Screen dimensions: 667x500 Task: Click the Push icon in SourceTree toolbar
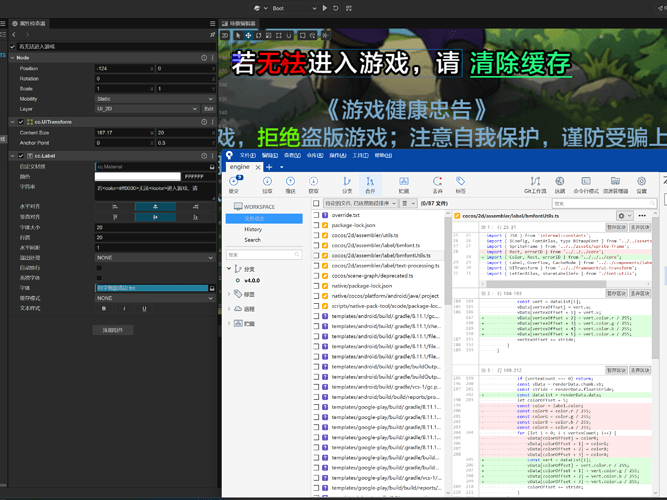[x=291, y=181]
